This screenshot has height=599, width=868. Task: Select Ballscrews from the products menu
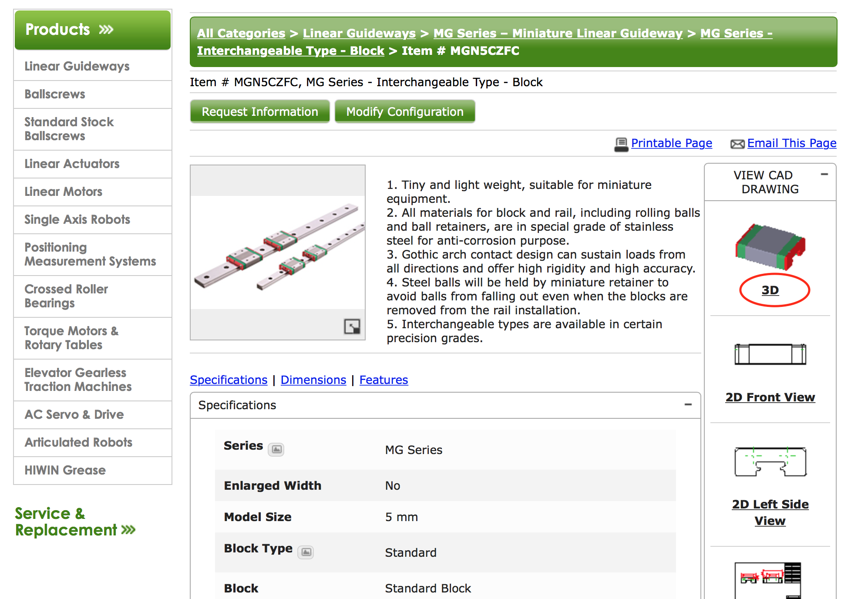point(55,94)
